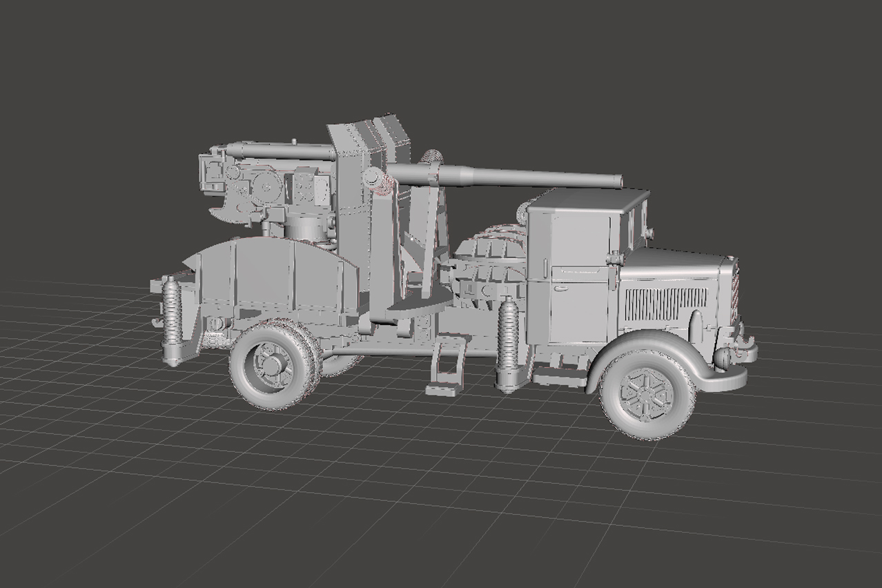The width and height of the screenshot is (882, 588).
Task: Click the folding step under gun platform
Action: pos(447,366)
